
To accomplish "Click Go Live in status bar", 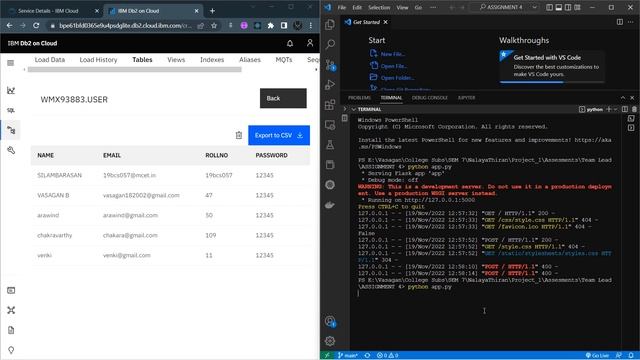I will tap(597, 356).
